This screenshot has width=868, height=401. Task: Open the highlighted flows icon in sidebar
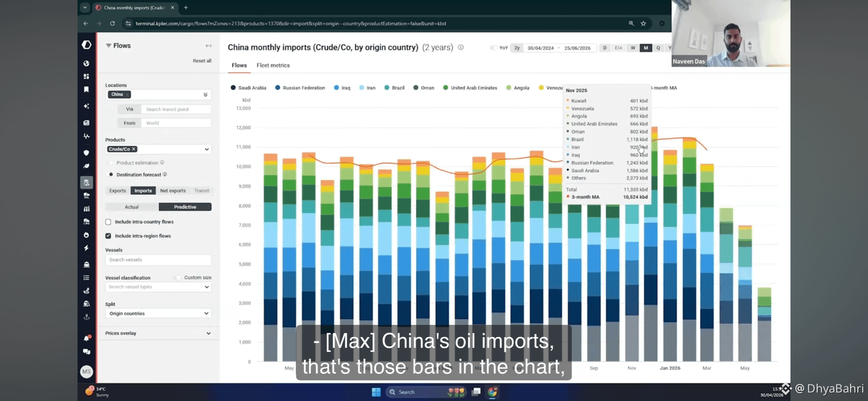point(86,182)
